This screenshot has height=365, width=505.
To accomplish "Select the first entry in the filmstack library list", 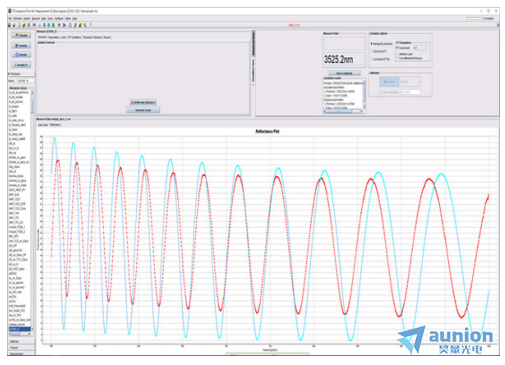I will 19,92.
